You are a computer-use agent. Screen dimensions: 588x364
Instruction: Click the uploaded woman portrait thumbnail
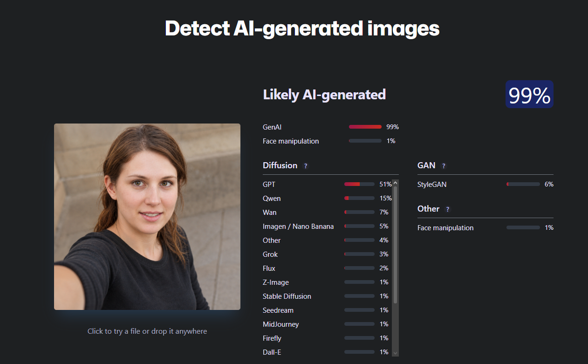[147, 217]
